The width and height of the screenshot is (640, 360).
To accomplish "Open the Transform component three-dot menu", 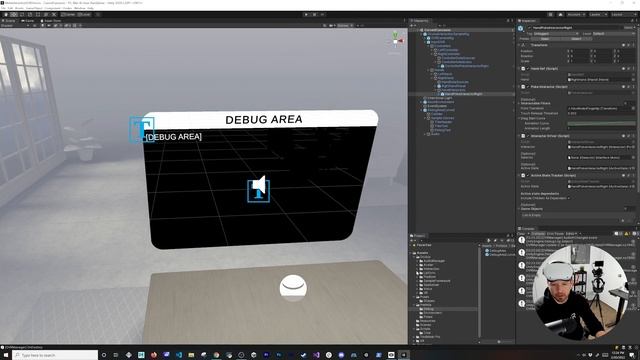I will tap(633, 45).
